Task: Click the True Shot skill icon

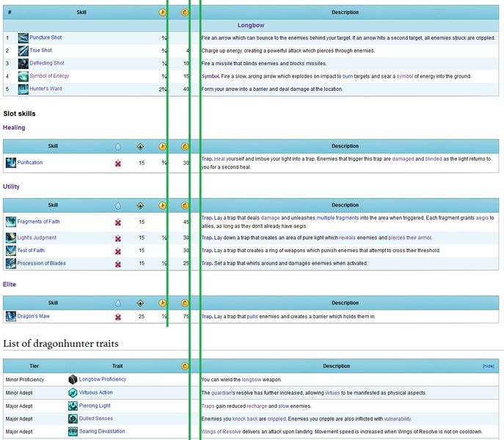Action: [x=23, y=51]
